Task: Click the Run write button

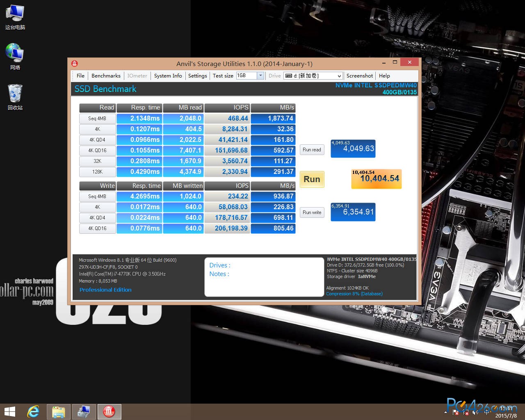Action: 312,212
